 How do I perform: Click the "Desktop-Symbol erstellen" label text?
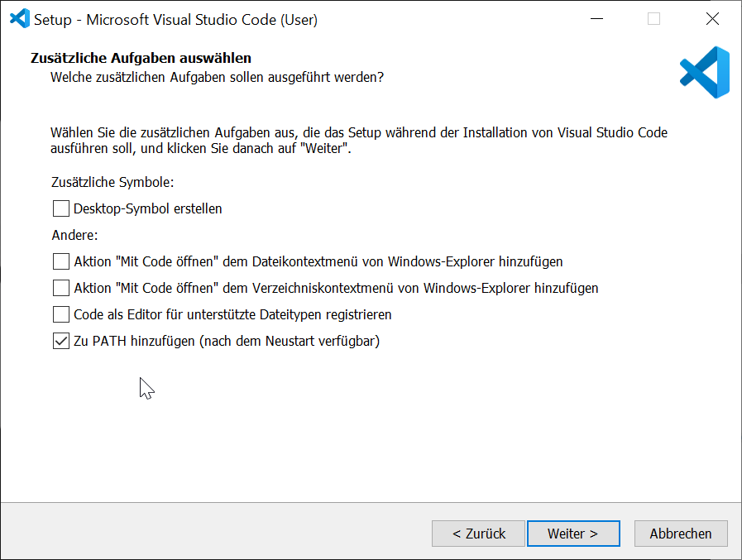(147, 208)
